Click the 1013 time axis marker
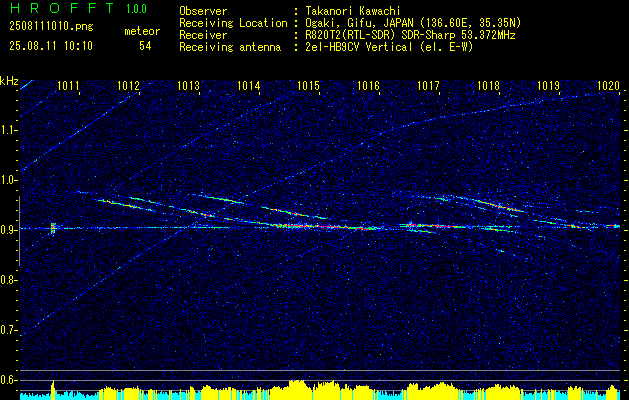This screenshot has width=629, height=400. tap(189, 85)
